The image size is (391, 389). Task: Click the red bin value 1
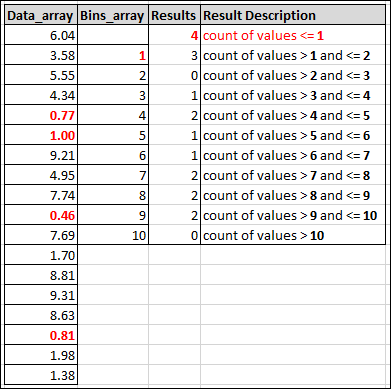[x=113, y=55]
